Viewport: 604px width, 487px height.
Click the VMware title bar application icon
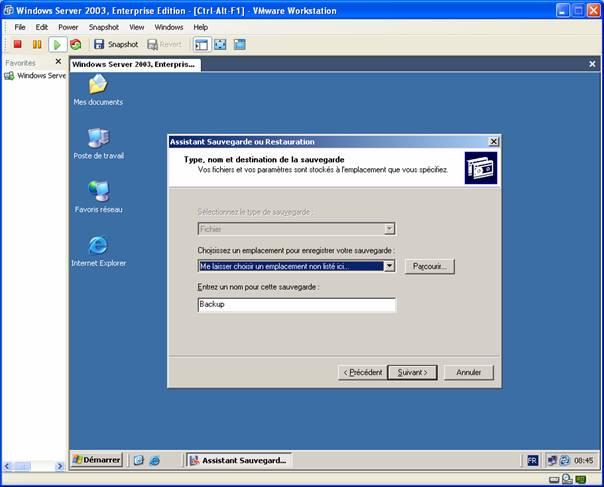[8, 10]
